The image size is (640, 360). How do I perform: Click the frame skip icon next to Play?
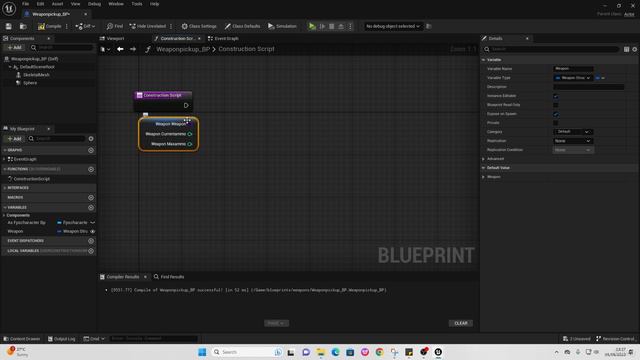pyautogui.click(x=322, y=26)
